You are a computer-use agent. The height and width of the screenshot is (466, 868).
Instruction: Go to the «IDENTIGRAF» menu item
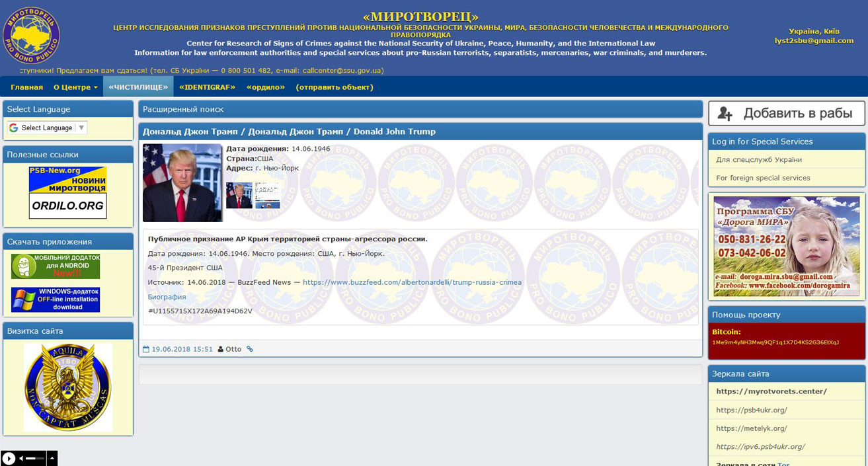[206, 87]
